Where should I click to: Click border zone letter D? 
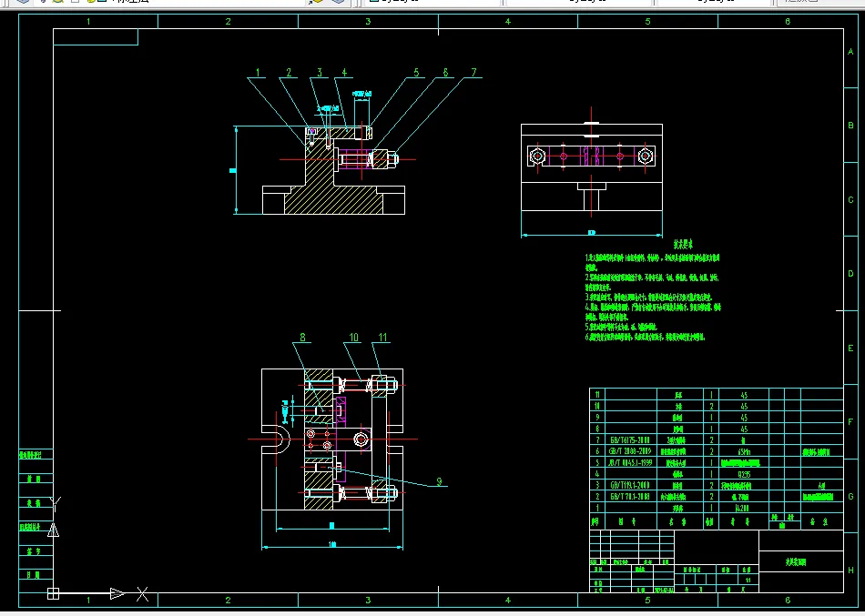[850, 274]
